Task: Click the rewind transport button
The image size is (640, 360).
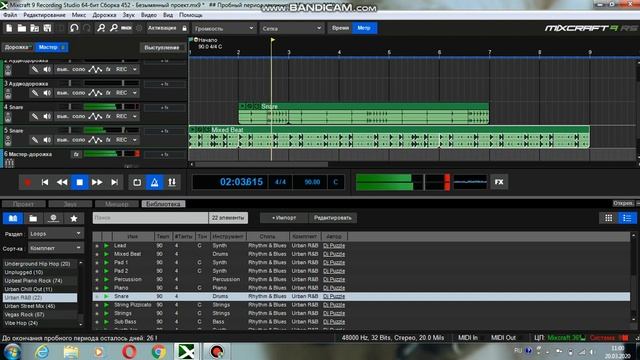Action: pos(62,182)
